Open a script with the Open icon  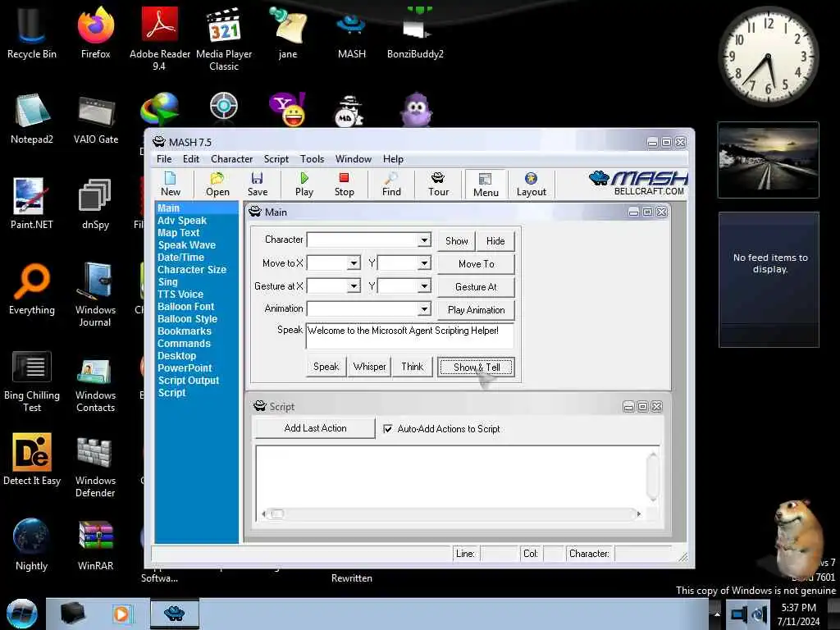tap(217, 185)
